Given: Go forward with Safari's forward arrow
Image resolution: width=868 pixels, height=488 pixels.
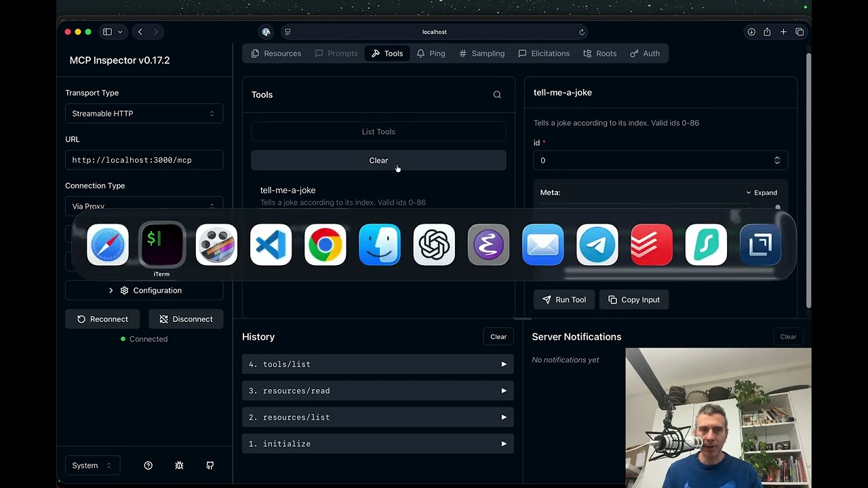Looking at the screenshot, I should (156, 32).
